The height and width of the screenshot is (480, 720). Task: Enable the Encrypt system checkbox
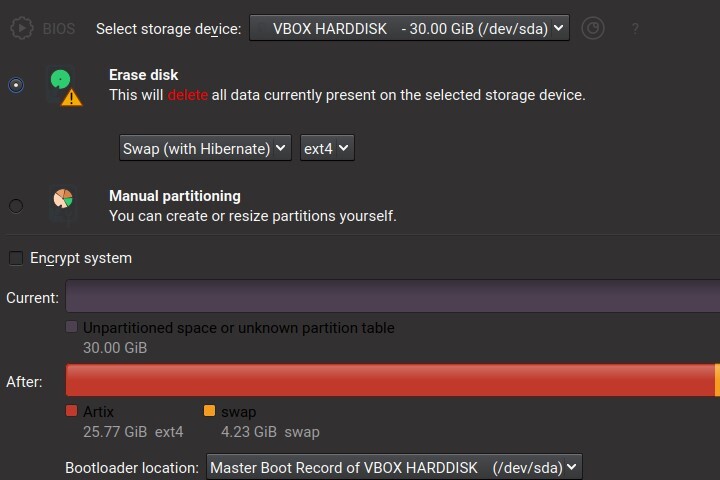[16, 258]
